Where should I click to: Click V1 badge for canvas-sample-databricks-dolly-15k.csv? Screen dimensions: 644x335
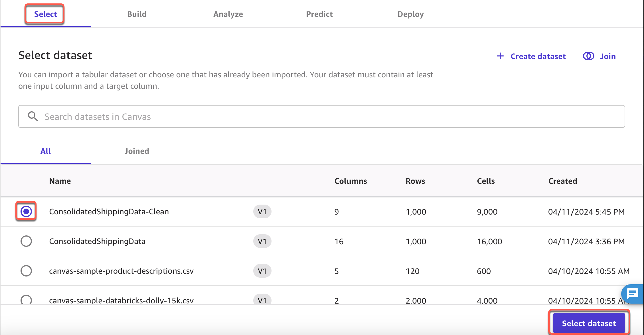[262, 300]
